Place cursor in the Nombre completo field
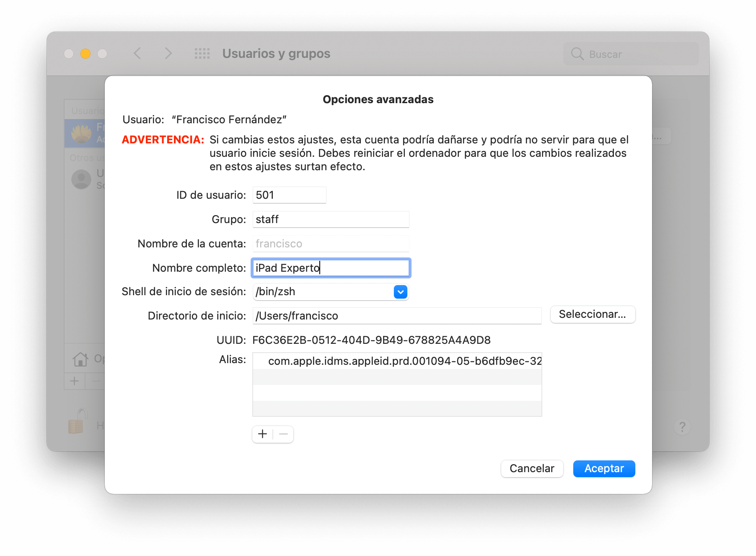The image size is (756, 556). tap(331, 268)
